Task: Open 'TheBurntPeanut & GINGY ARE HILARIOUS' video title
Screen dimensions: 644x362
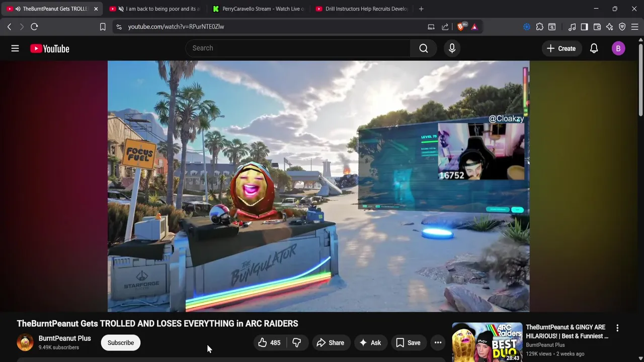Action: [x=567, y=332]
